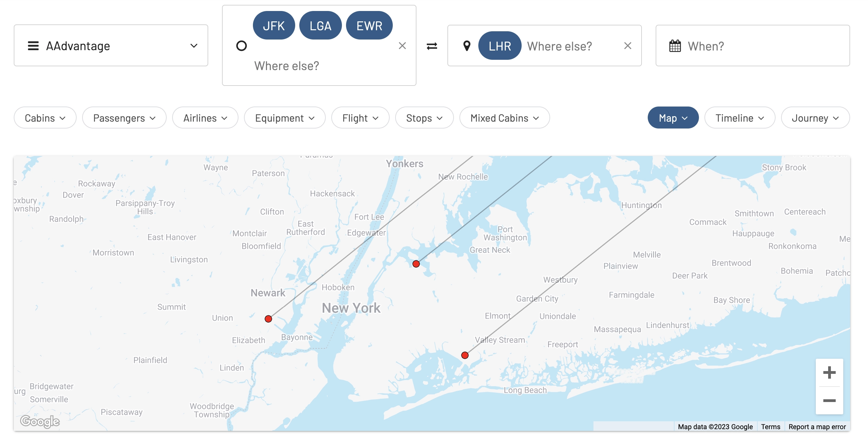The width and height of the screenshot is (868, 446).
Task: Click the 'Morristown' map label
Action: [x=113, y=253]
